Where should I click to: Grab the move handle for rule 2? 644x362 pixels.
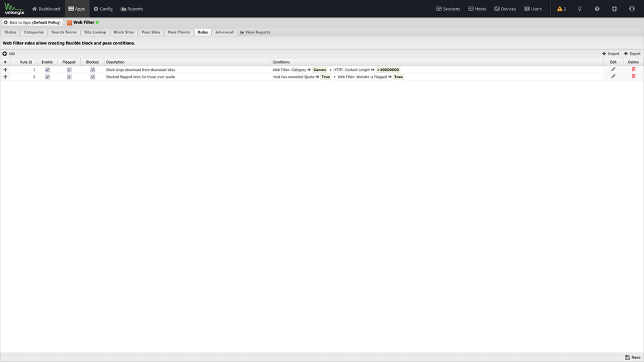[5, 77]
